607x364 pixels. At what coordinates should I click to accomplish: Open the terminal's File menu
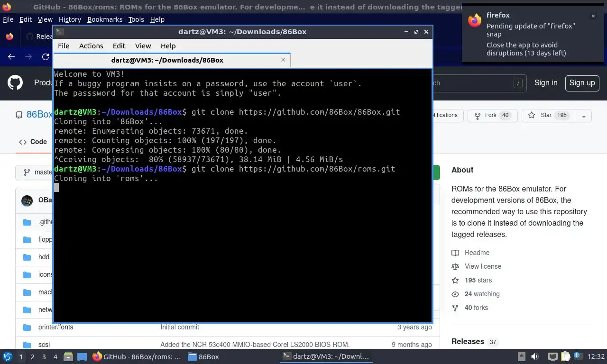coord(64,46)
